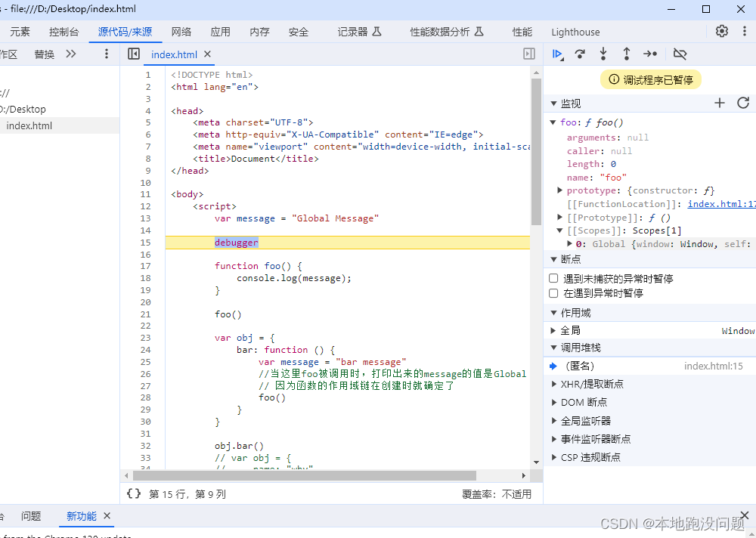This screenshot has height=538, width=756.
Task: Open the 记录器 Recorder tab
Action: coord(359,32)
